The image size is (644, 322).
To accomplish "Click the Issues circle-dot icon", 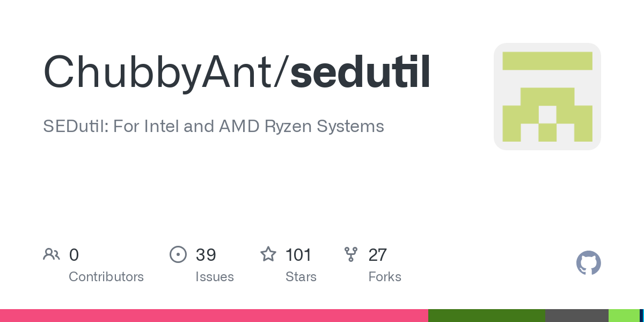I will (x=178, y=254).
